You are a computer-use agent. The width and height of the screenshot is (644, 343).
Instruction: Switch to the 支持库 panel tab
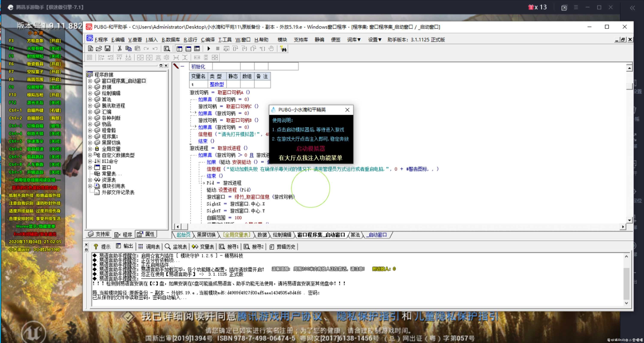(x=99, y=234)
